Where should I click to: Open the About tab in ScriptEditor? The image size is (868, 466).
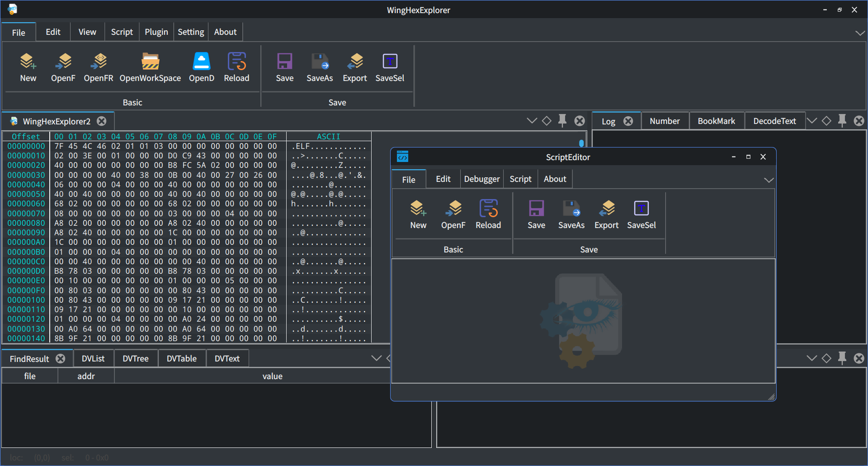555,179
